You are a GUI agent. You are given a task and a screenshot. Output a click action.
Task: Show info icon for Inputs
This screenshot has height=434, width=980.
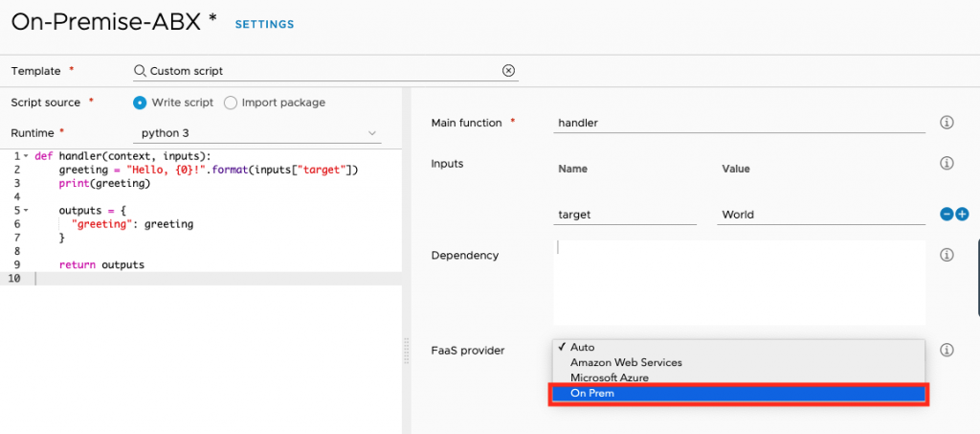[947, 163]
